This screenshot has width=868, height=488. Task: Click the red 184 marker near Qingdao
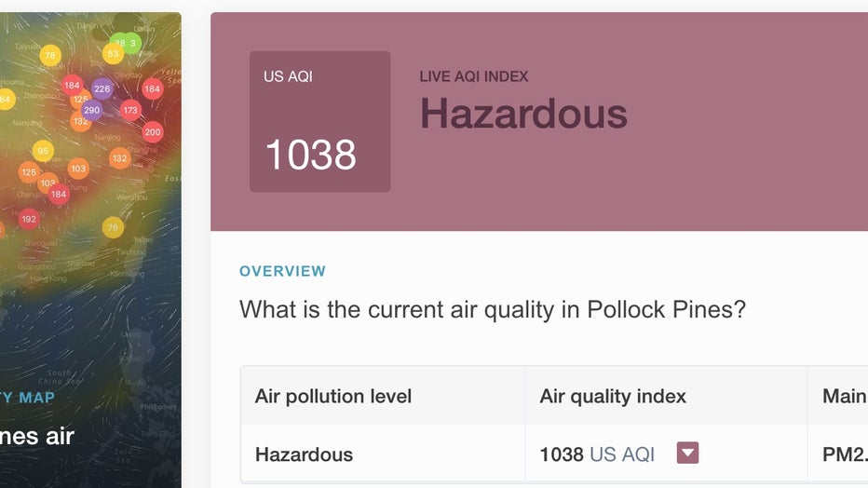152,88
